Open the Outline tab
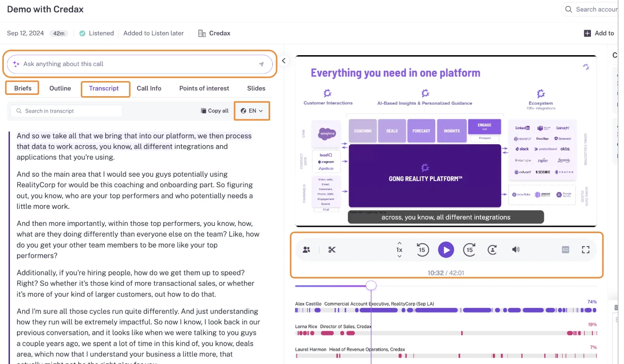The height and width of the screenshot is (364, 624). click(x=60, y=88)
